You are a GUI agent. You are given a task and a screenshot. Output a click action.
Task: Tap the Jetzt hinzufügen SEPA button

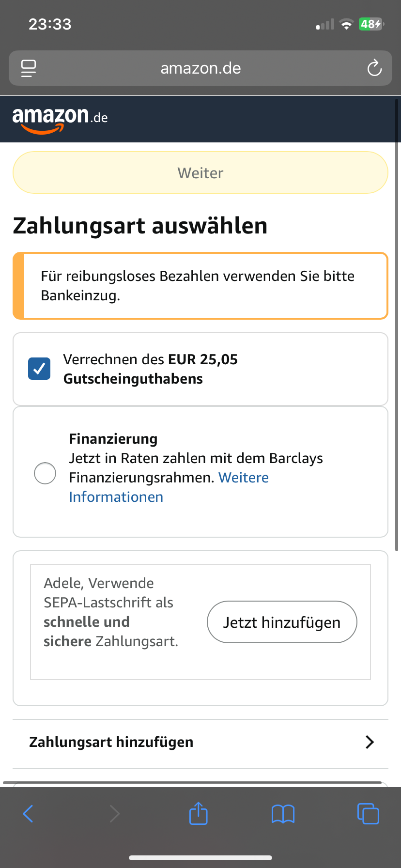281,622
